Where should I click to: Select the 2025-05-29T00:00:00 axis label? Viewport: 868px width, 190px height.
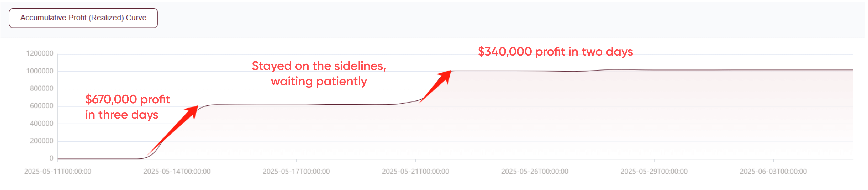pyautogui.click(x=654, y=171)
